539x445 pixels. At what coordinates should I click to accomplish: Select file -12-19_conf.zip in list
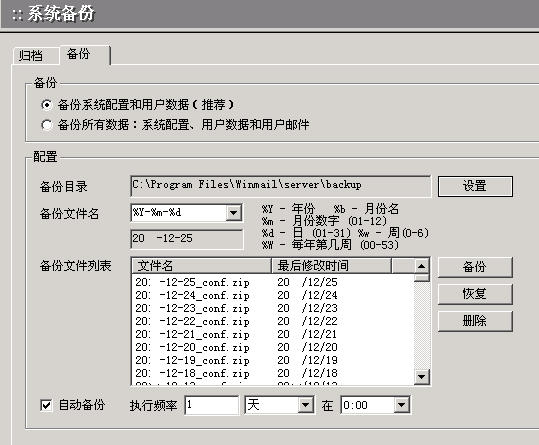(192, 361)
